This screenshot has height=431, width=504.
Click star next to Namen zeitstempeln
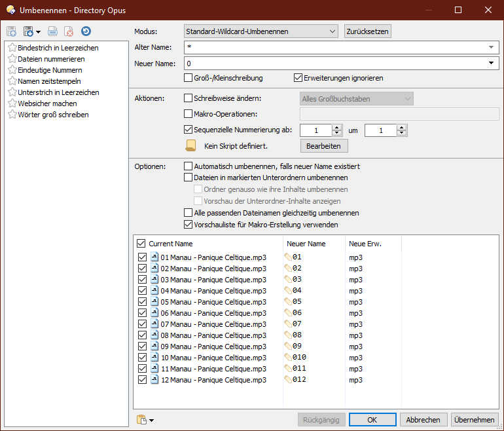(12, 81)
